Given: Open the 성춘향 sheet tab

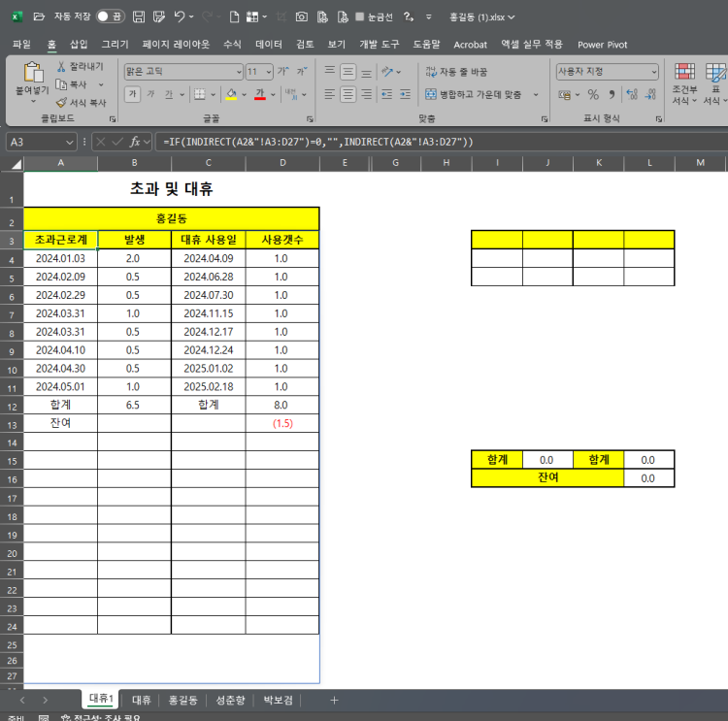Looking at the screenshot, I should pyautogui.click(x=230, y=700).
